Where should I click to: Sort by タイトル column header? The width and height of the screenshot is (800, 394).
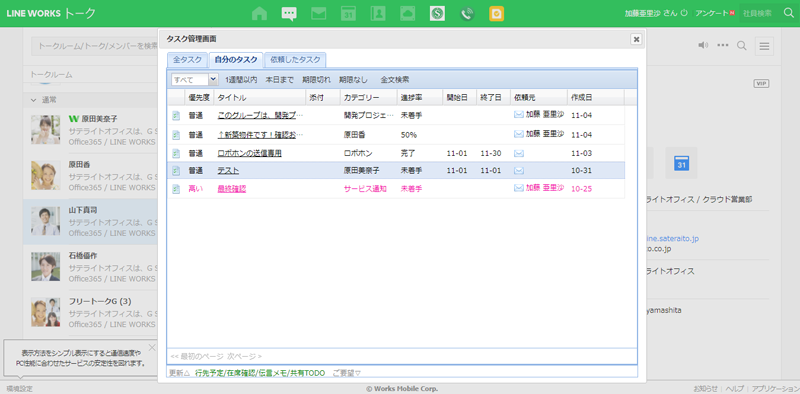(260, 97)
